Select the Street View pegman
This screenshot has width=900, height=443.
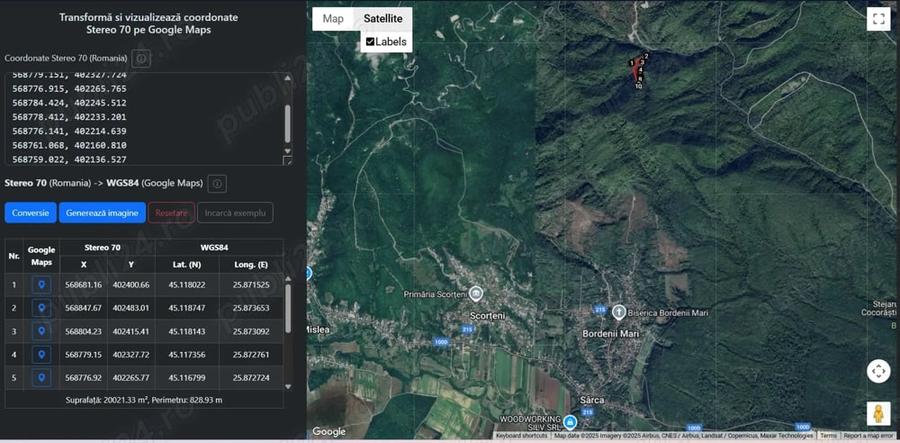tap(878, 414)
